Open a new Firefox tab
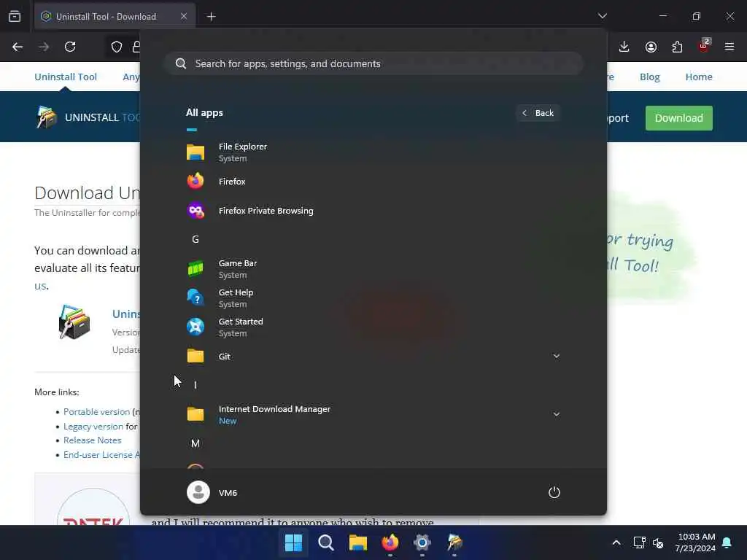The image size is (747, 560). click(211, 17)
